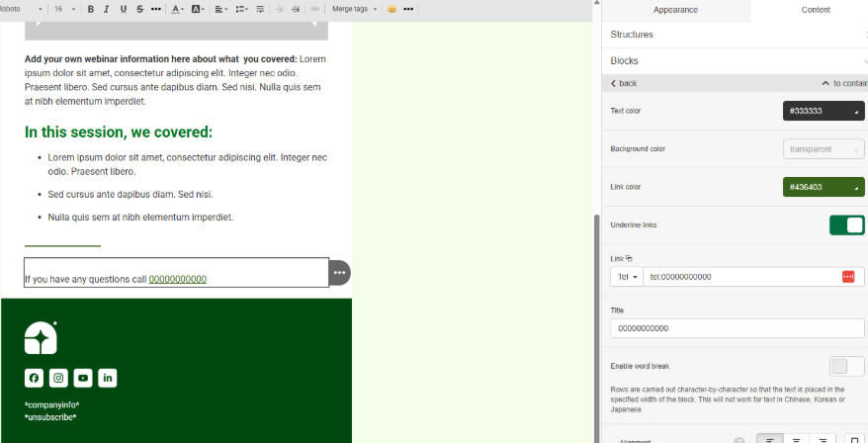The width and height of the screenshot is (868, 443).
Task: Open the Tel link type dropdown
Action: pyautogui.click(x=627, y=277)
